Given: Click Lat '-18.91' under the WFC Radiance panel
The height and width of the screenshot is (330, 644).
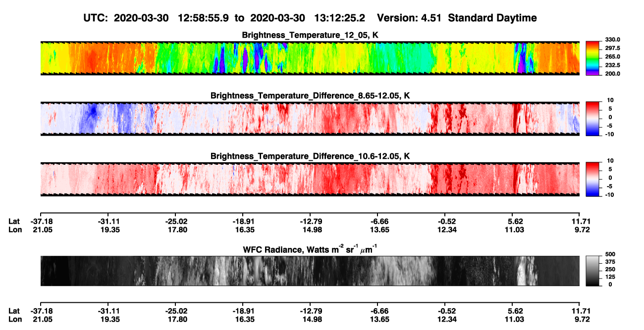Looking at the screenshot, I should (243, 311).
